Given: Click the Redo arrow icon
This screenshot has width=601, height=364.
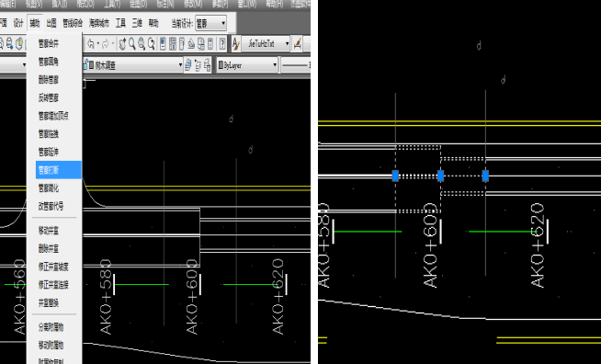Looking at the screenshot, I should 105,44.
